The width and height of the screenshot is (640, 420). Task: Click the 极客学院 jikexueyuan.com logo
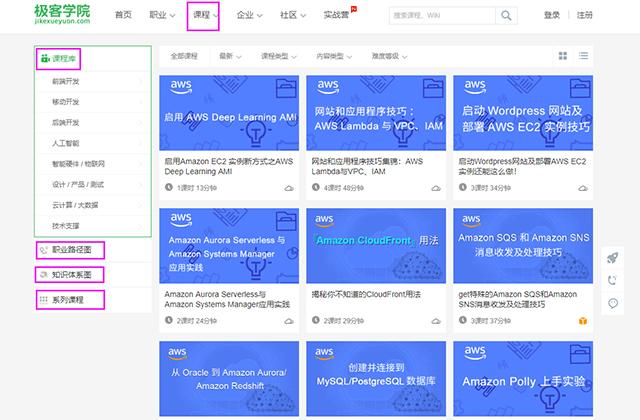click(x=62, y=14)
